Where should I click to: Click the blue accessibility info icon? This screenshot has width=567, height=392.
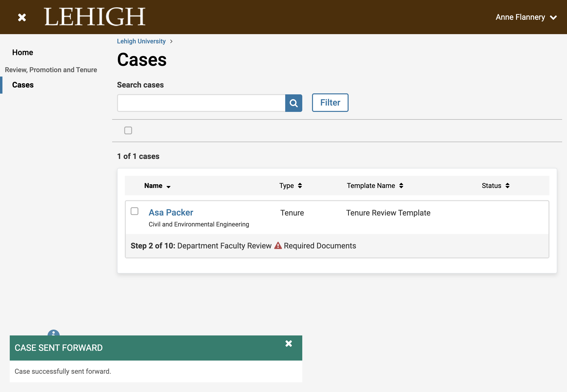[x=54, y=333]
